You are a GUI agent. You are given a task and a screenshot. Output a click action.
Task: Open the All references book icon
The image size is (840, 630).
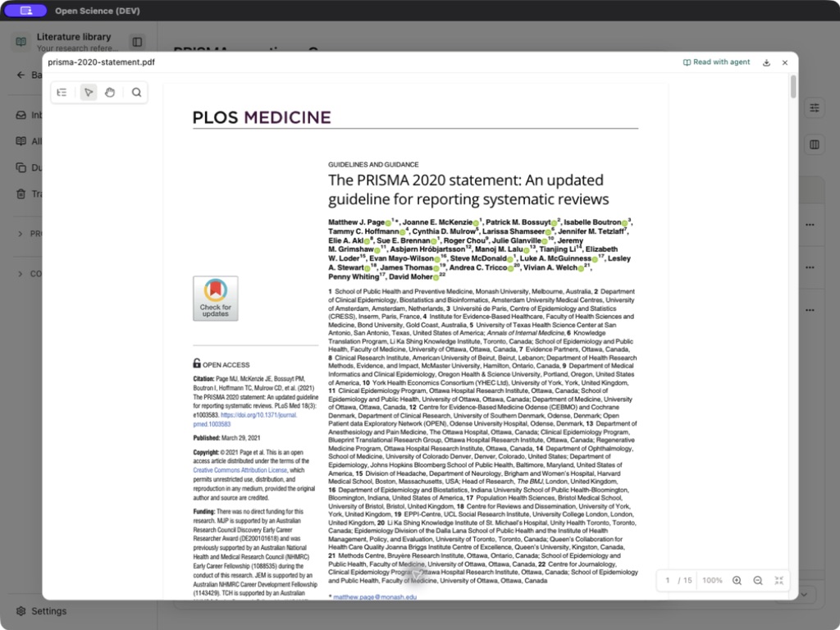point(21,141)
